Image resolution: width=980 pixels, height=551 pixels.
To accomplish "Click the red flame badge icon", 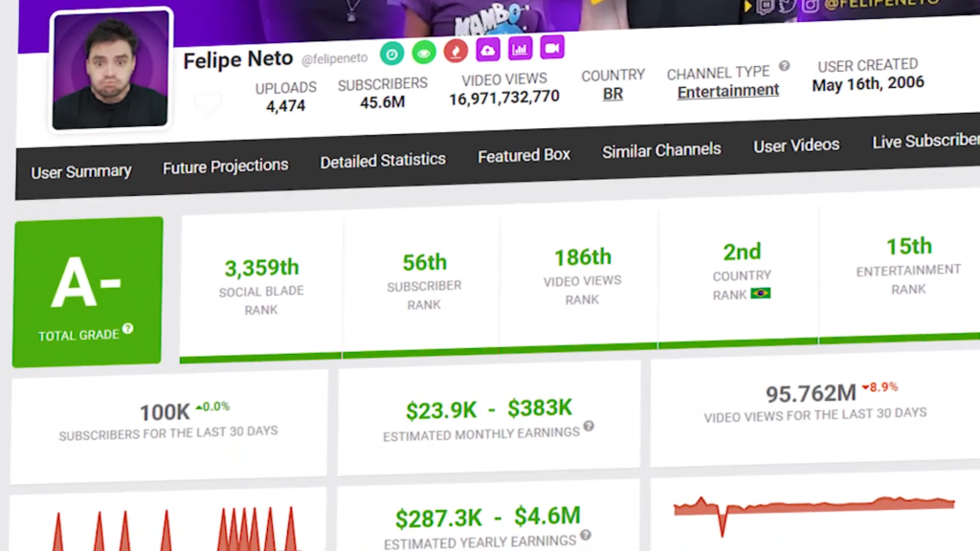I will (x=456, y=51).
